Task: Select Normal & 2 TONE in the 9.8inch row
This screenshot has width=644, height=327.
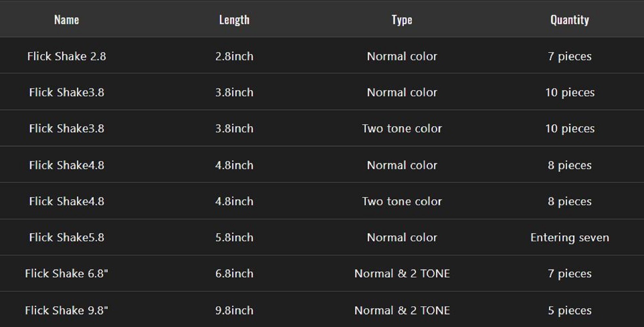Action: (402, 310)
